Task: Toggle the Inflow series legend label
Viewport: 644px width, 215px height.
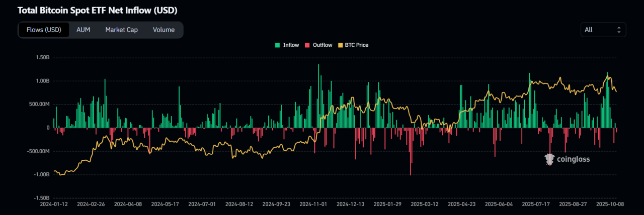Action: (291, 45)
